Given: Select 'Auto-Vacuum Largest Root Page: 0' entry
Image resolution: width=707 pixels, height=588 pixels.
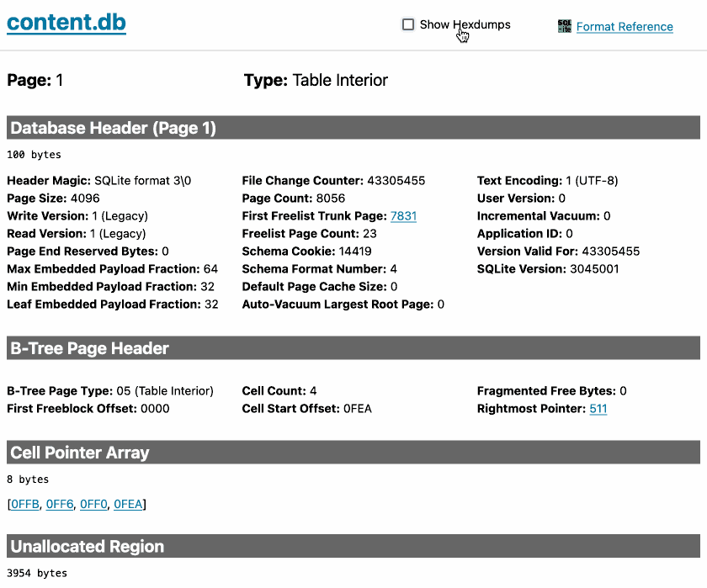Looking at the screenshot, I should (343, 305).
